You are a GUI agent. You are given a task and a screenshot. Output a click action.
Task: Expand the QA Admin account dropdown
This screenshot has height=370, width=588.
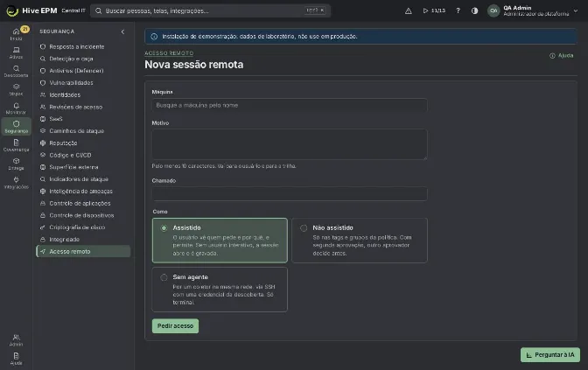click(576, 10)
